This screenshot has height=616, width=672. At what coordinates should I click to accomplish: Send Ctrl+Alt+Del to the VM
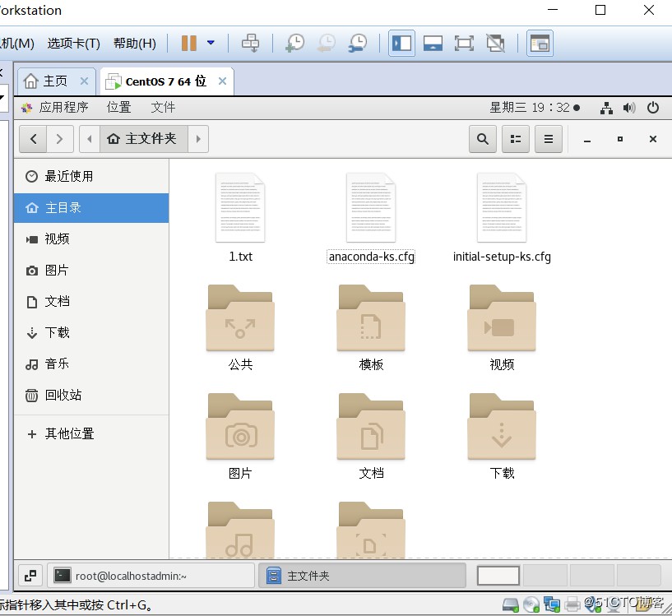click(250, 43)
